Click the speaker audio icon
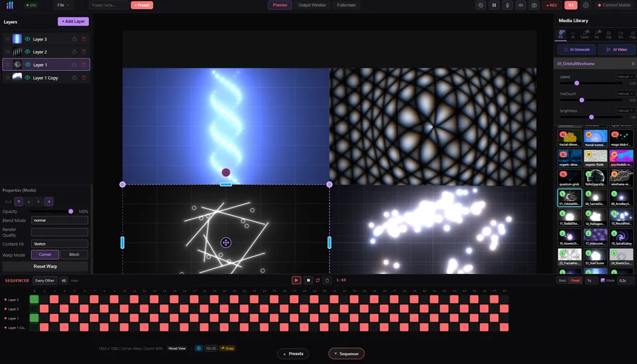The height and width of the screenshot is (364, 637). pos(521,5)
